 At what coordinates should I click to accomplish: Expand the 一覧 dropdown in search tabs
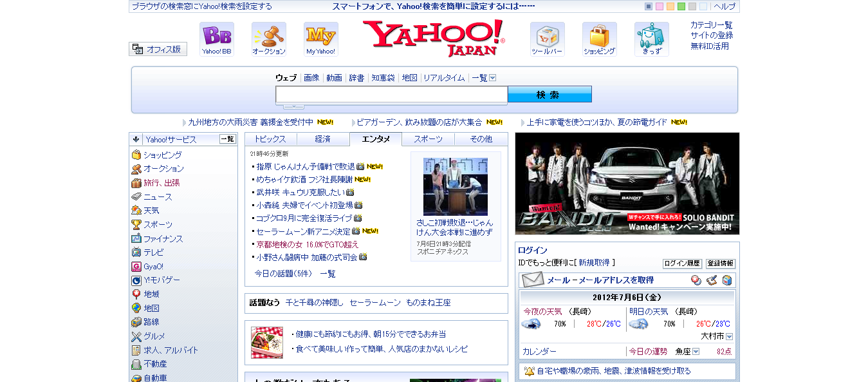pos(493,78)
